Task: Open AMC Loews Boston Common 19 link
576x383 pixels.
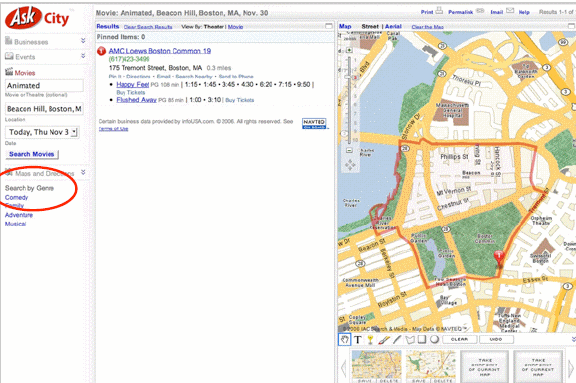Action: coord(160,51)
